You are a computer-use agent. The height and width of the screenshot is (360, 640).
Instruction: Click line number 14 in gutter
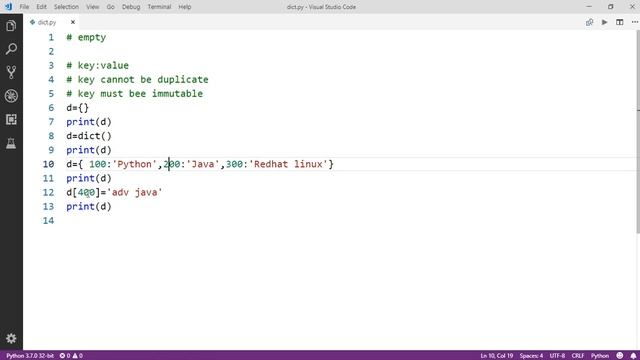point(48,220)
